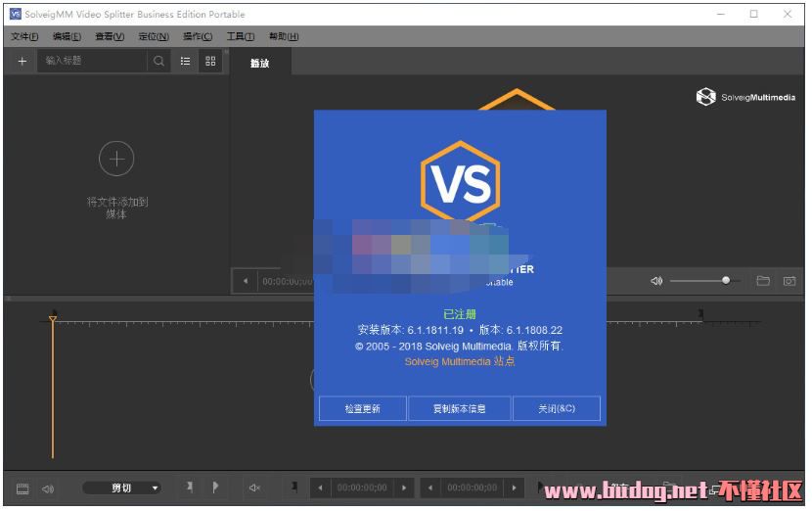Open the 文件(F) menu

[x=24, y=37]
